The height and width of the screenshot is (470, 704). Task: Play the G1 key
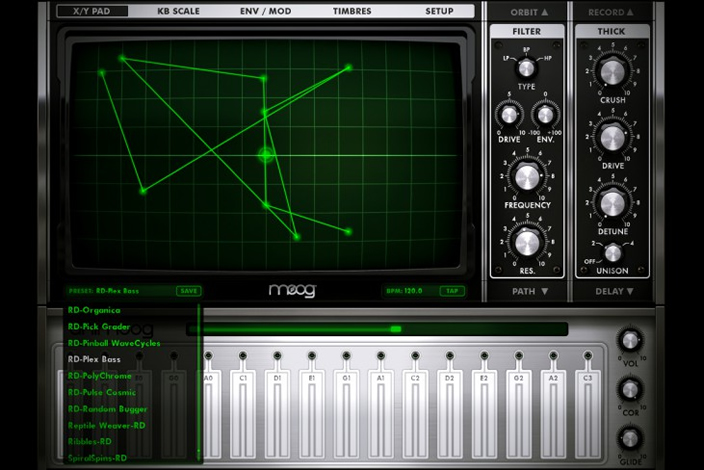[346, 413]
